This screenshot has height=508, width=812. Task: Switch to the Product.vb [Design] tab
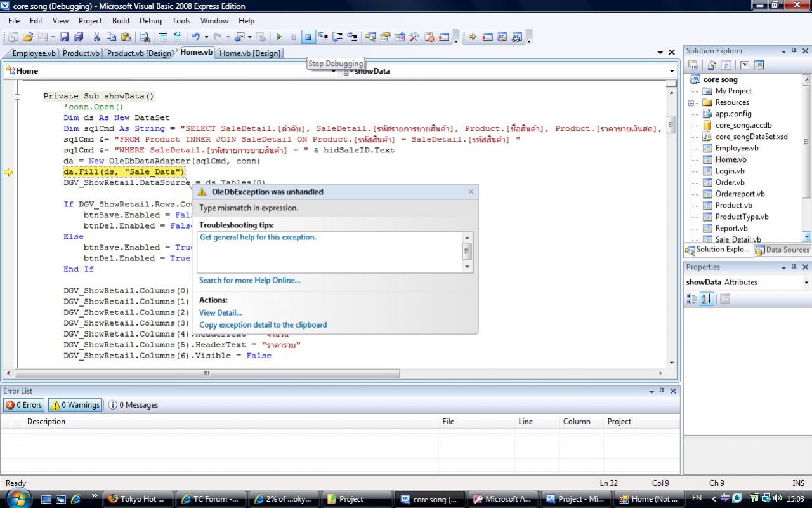tap(140, 53)
